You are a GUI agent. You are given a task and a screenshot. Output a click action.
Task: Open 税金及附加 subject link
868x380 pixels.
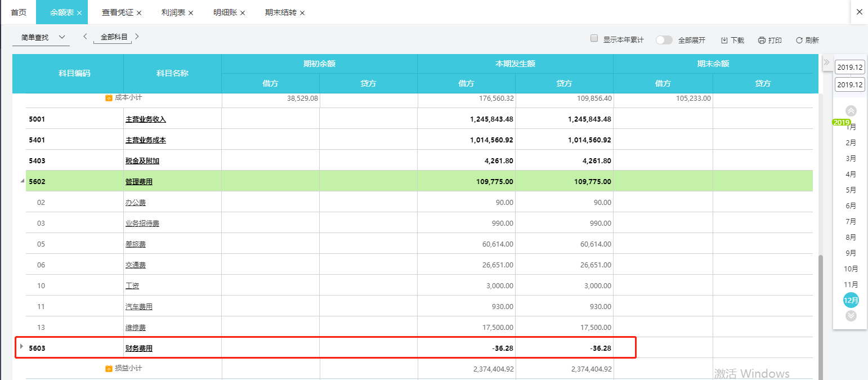click(142, 161)
